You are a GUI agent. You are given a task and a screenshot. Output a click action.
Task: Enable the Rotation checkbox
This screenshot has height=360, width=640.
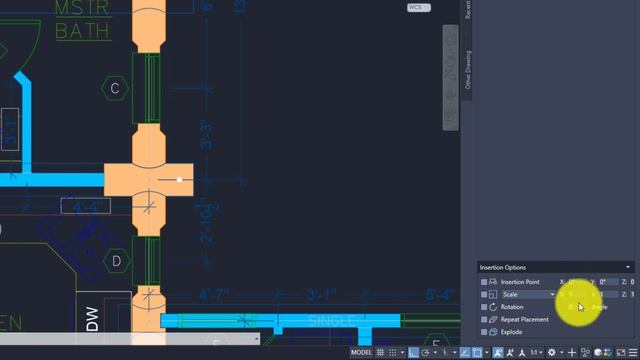(484, 307)
